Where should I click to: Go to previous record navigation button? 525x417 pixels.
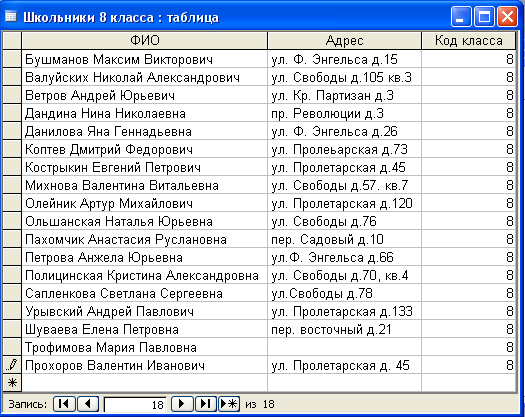[x=88, y=404]
